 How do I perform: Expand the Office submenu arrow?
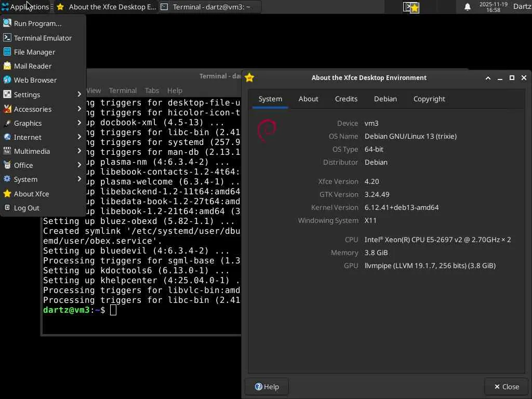(x=79, y=165)
